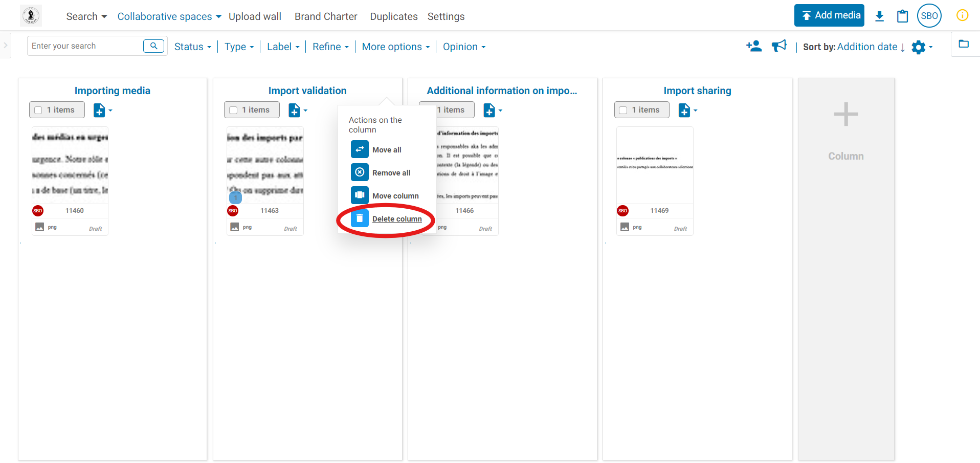Open the Upload wall page

pos(255,16)
